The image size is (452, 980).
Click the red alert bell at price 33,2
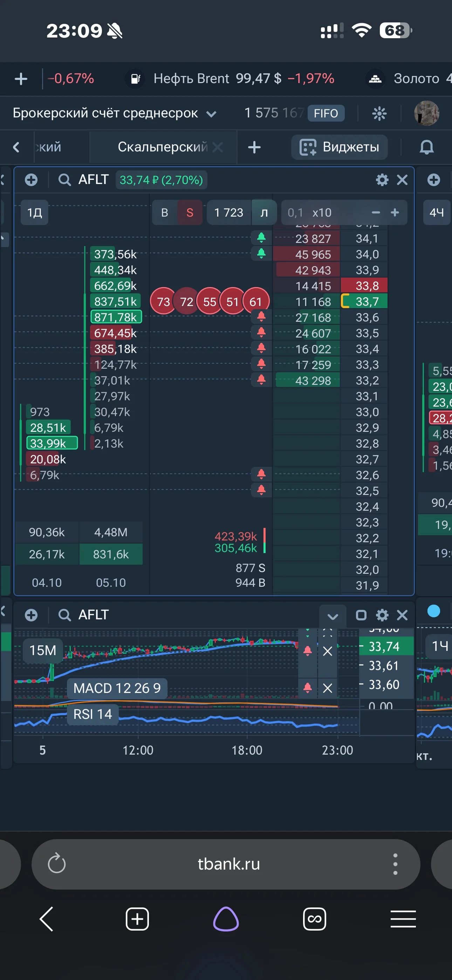(261, 380)
